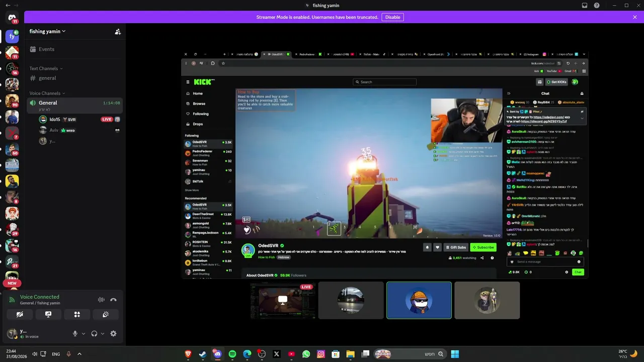
Task: Select the General voice channel
Action: point(73,106)
